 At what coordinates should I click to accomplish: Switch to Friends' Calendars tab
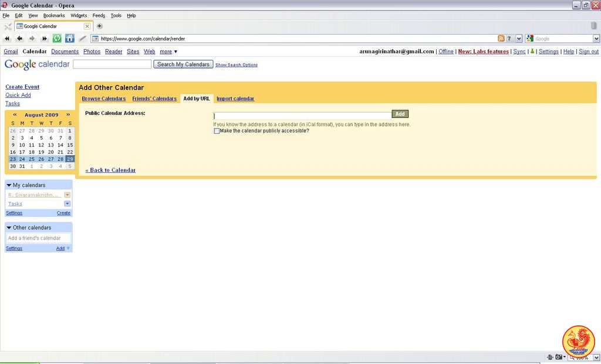[x=154, y=98]
